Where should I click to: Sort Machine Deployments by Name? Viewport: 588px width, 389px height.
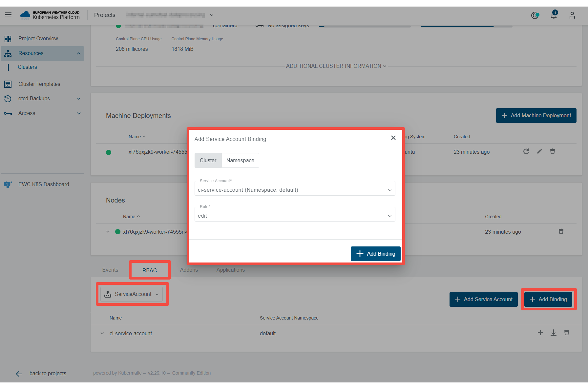click(x=137, y=137)
